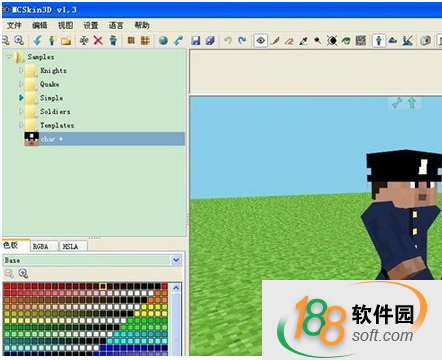Toggle the grid overlay toolbar button
The image size is (442, 360).
[x=145, y=40]
